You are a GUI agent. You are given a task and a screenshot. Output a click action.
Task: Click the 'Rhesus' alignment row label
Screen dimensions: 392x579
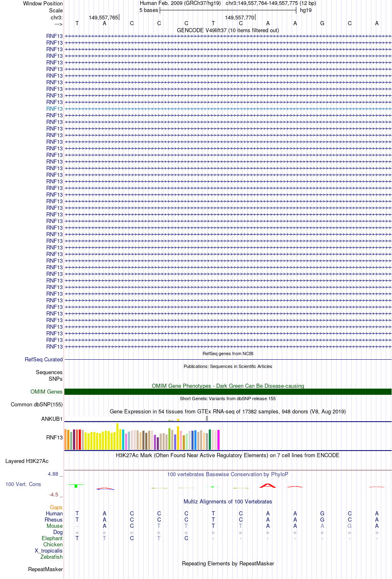[x=54, y=520]
